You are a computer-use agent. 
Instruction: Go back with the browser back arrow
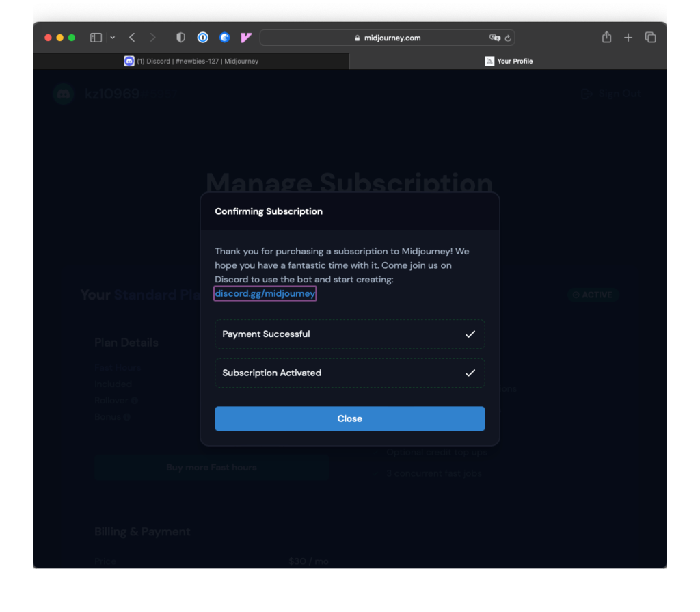pyautogui.click(x=132, y=38)
